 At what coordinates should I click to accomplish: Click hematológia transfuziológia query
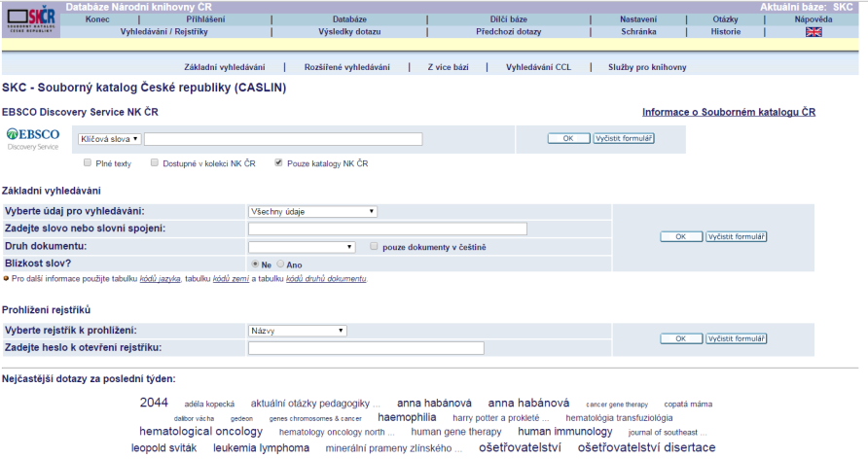tap(619, 418)
